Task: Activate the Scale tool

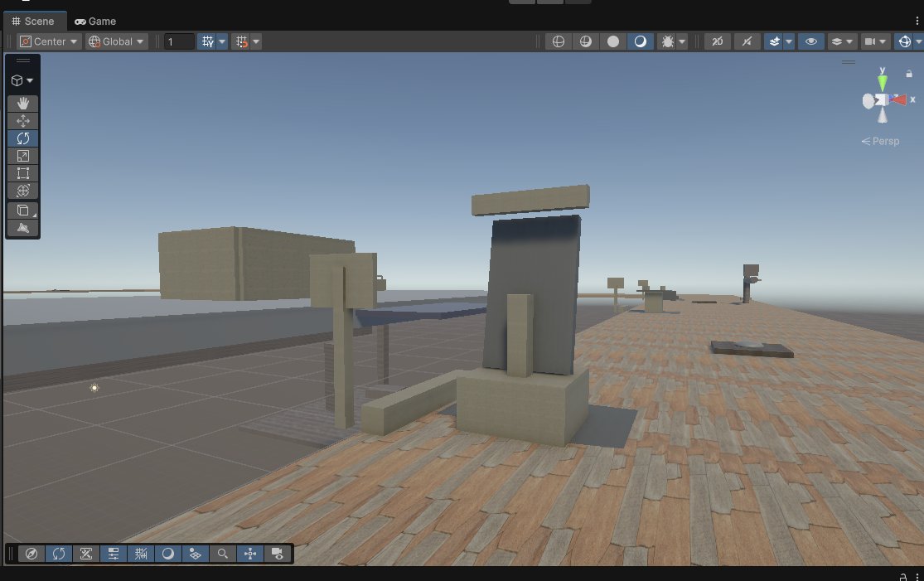Action: [22, 156]
